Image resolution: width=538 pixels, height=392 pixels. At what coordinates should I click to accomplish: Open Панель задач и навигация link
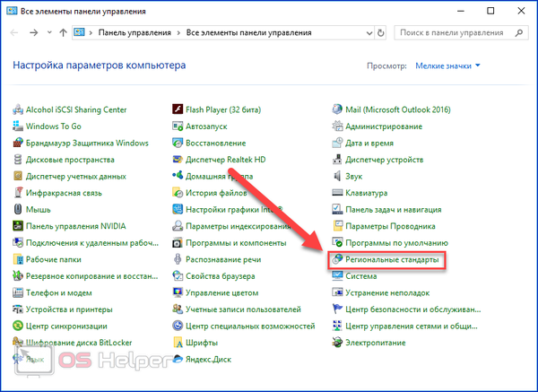[x=394, y=209]
